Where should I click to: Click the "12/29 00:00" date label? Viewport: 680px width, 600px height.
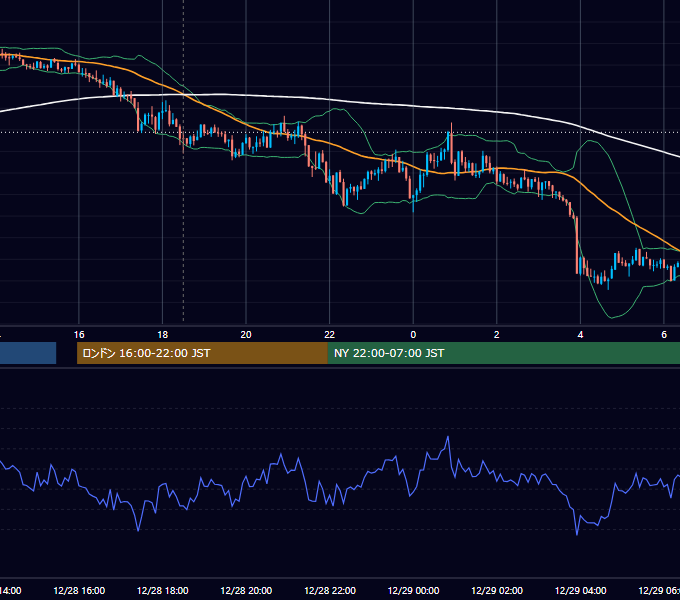(x=413, y=590)
